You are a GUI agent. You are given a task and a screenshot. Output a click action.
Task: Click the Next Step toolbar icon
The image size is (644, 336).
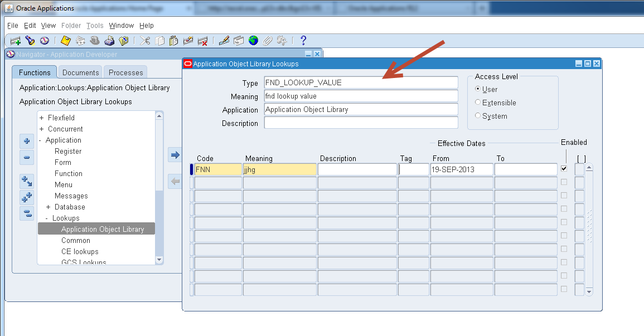80,41
